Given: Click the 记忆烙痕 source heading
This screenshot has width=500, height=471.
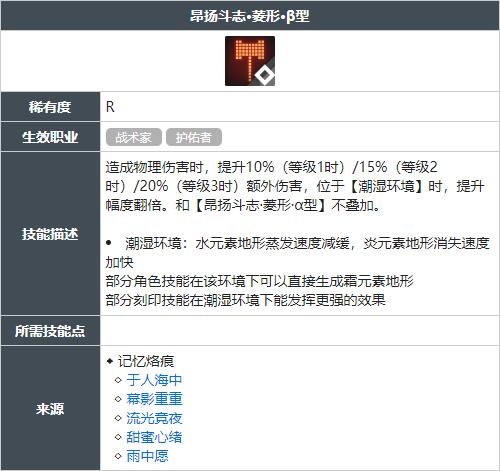Looking at the screenshot, I should click(145, 361).
